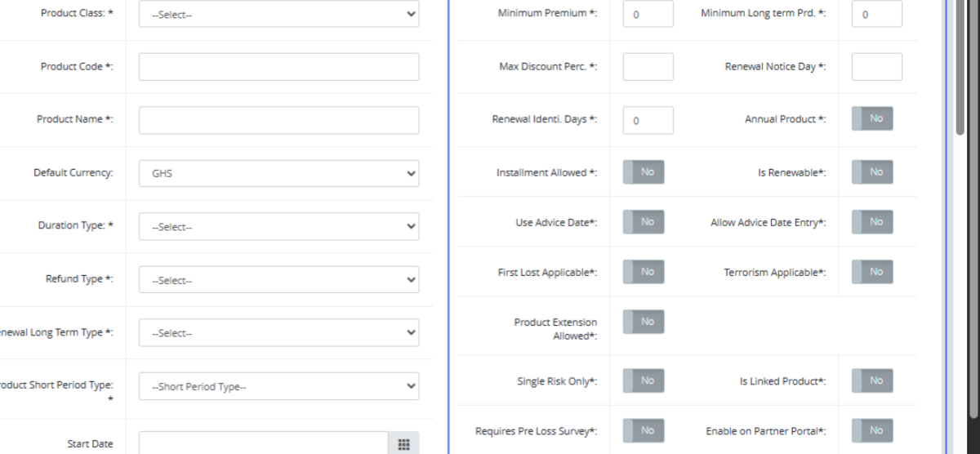Enable the Terrorism Applicable toggle
Image resolution: width=980 pixels, height=454 pixels.
[x=872, y=272]
